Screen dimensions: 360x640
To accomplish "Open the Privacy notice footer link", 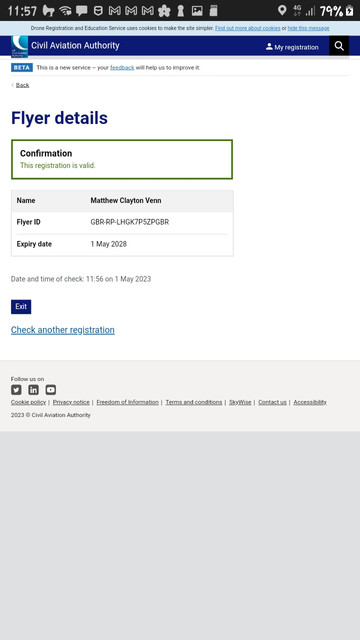I will point(71,402).
